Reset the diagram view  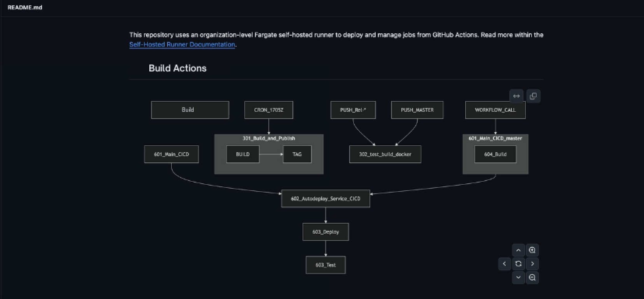pos(518,264)
